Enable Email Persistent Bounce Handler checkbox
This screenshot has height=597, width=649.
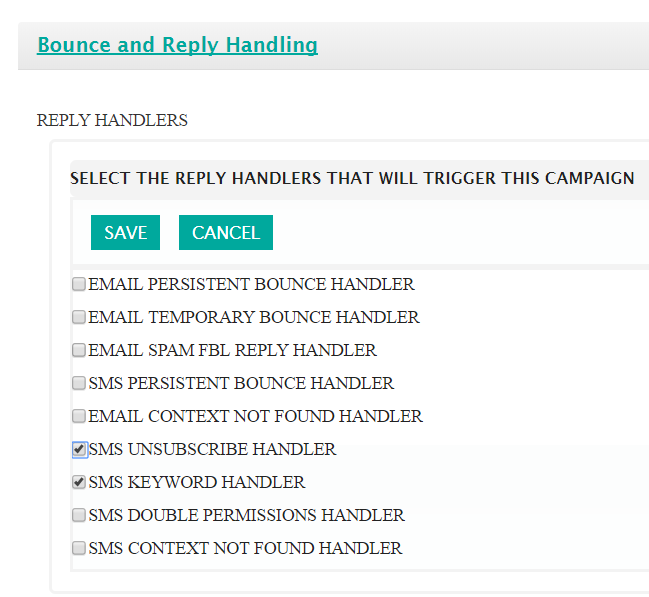point(79,285)
